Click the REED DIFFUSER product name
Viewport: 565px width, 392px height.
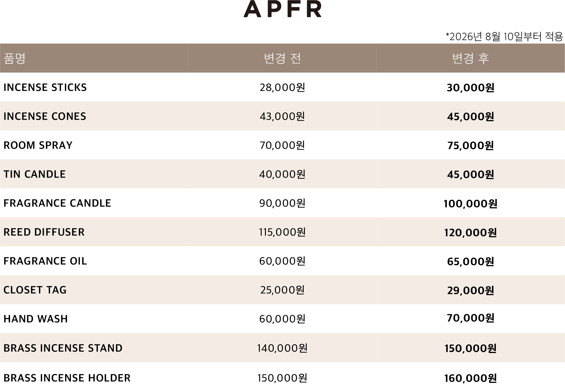44,232
